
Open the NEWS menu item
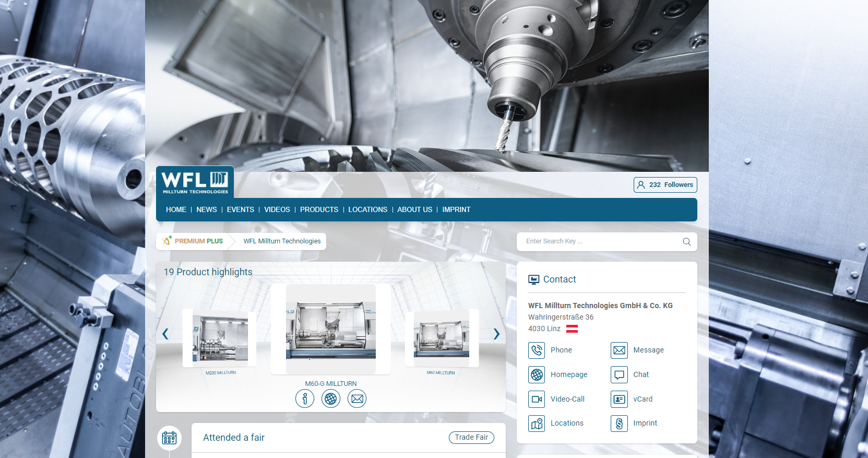pos(207,209)
